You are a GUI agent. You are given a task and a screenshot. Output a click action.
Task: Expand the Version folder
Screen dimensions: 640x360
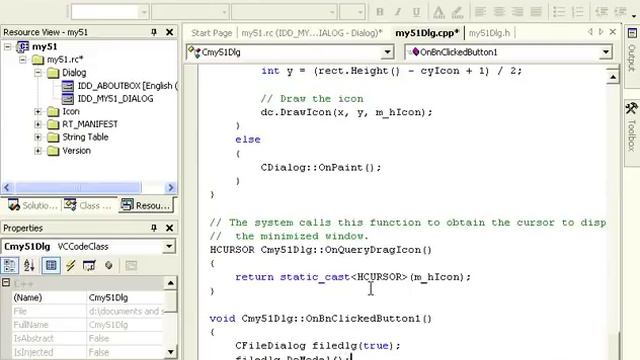tap(38, 151)
